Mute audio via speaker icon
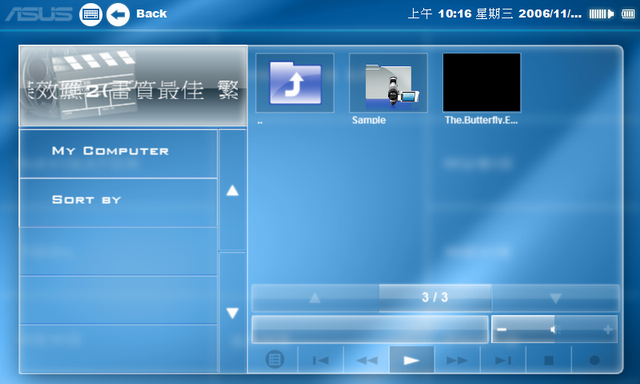This screenshot has width=640, height=384. point(555,329)
